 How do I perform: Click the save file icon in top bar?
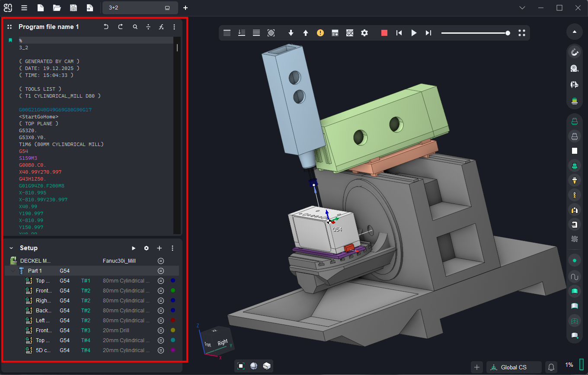[73, 8]
